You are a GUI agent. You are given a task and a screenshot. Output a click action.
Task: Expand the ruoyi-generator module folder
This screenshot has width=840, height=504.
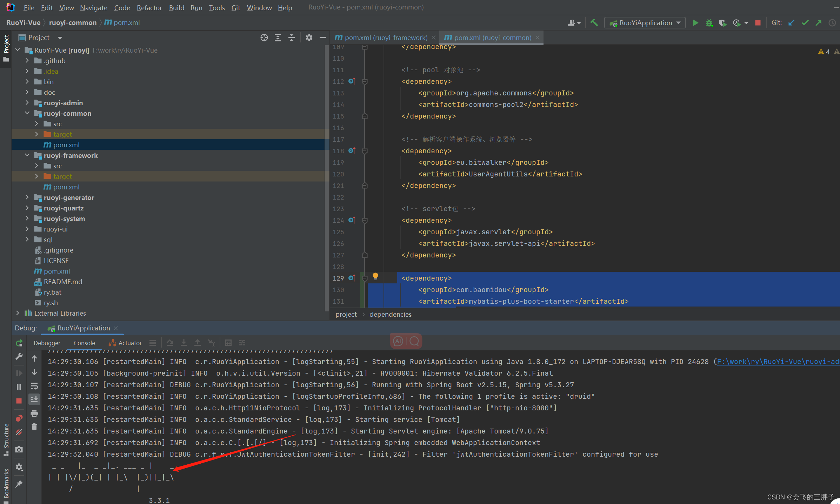click(x=27, y=197)
